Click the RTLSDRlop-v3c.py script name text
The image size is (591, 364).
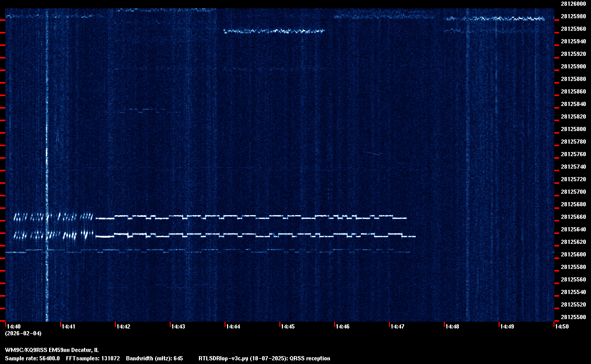pyautogui.click(x=228, y=358)
